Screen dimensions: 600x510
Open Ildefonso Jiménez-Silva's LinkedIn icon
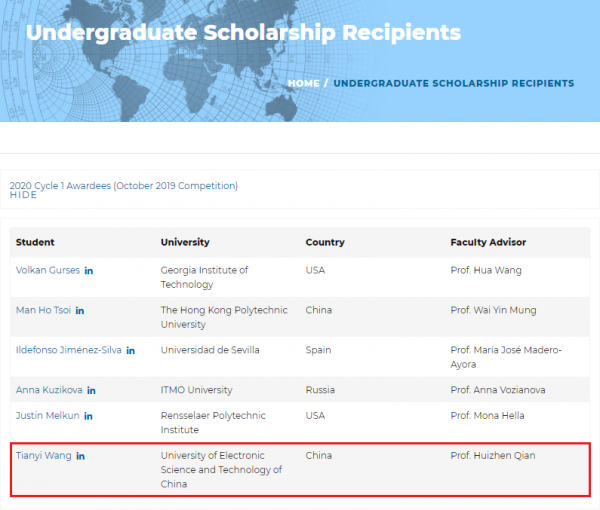131,351
